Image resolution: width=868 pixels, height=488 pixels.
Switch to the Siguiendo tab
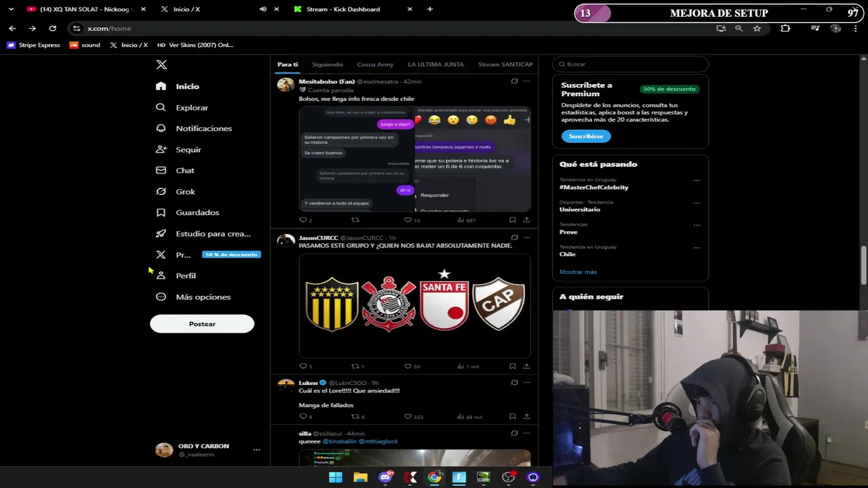328,64
